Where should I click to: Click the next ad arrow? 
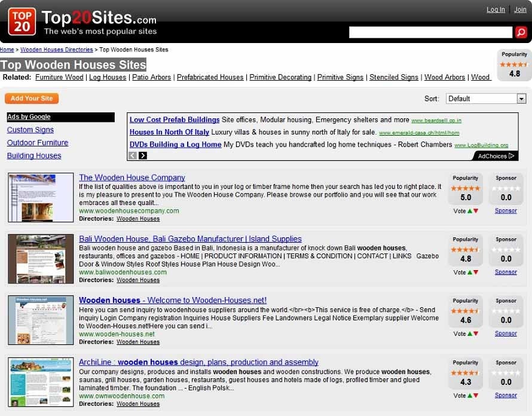click(x=143, y=155)
